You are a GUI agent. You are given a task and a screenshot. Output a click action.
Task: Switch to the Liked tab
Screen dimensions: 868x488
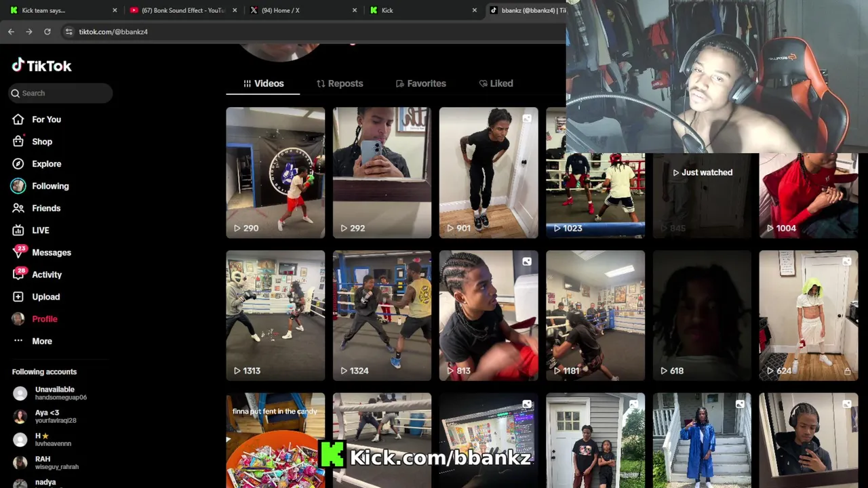click(x=496, y=83)
